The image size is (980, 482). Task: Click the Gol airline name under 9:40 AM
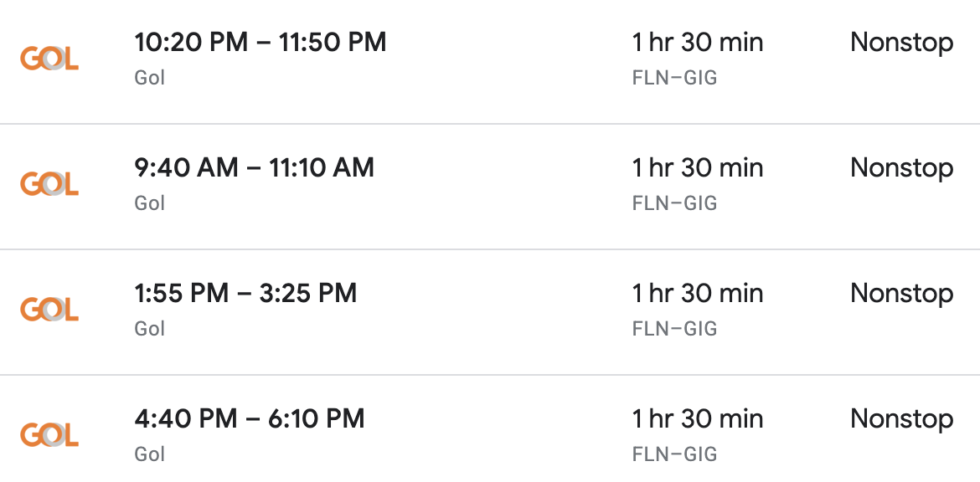pyautogui.click(x=150, y=203)
